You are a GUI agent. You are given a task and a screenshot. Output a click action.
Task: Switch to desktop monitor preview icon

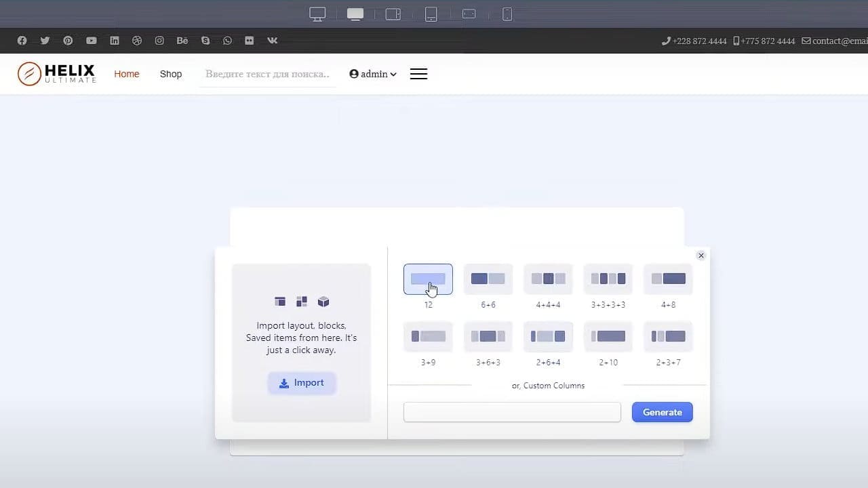pyautogui.click(x=317, y=14)
